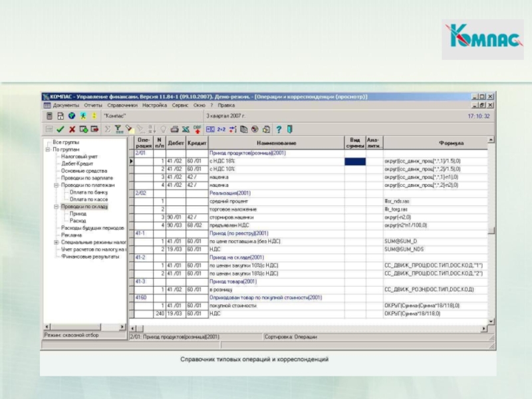Click the DBF export icon

point(197,129)
